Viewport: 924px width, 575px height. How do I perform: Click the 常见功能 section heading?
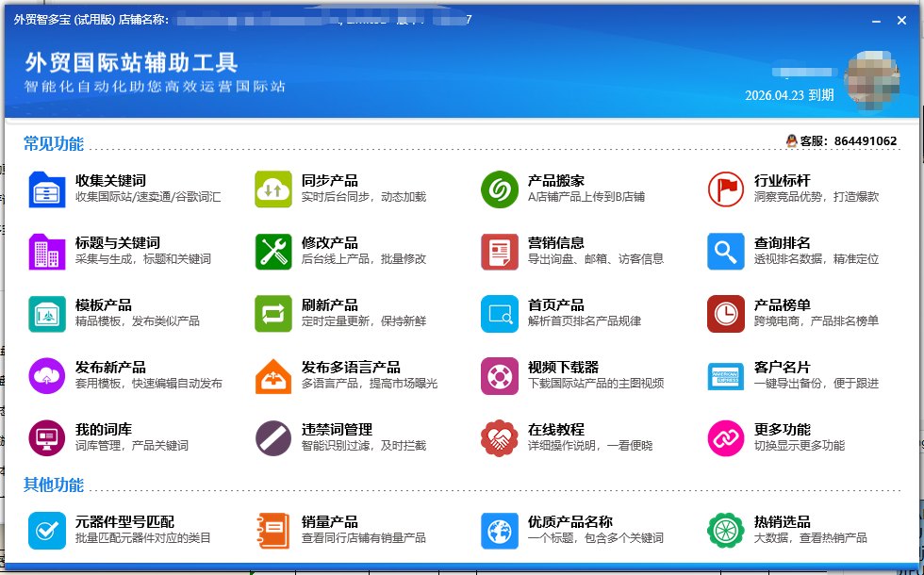[54, 143]
